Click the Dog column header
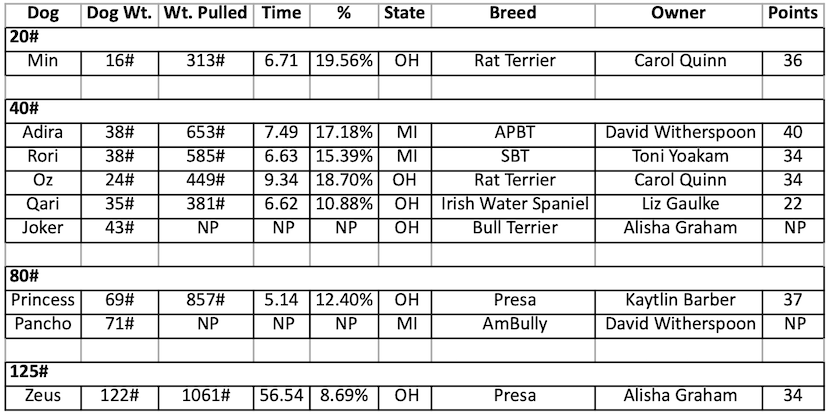The image size is (830, 416). 41,14
